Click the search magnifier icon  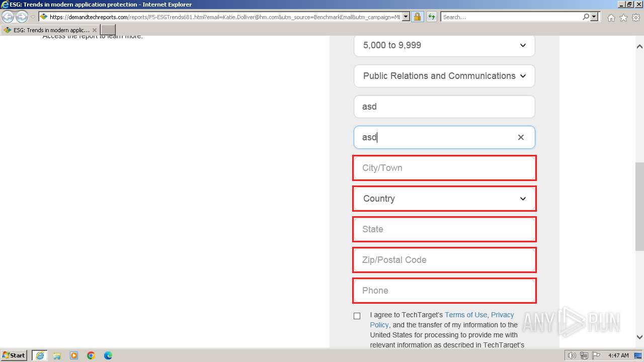pos(586,17)
